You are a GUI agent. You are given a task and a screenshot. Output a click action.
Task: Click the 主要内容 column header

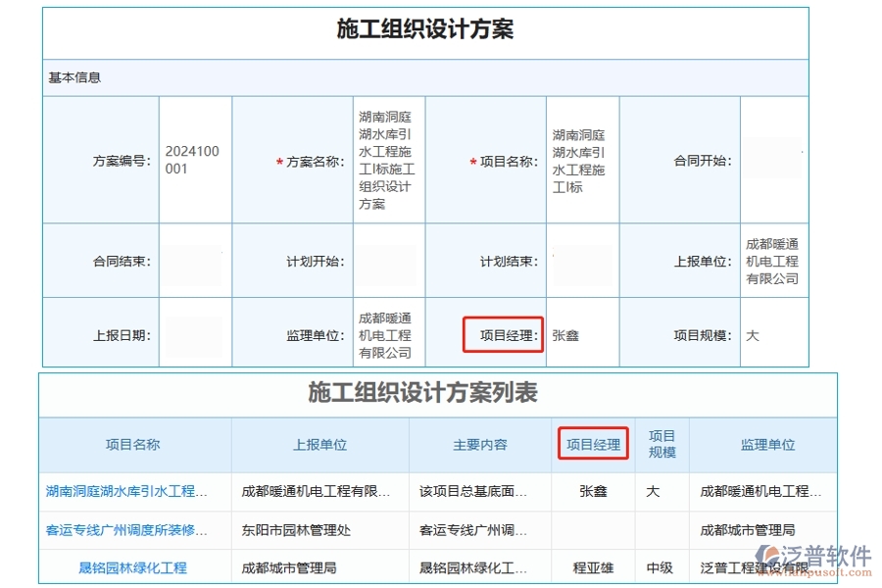[x=480, y=444]
